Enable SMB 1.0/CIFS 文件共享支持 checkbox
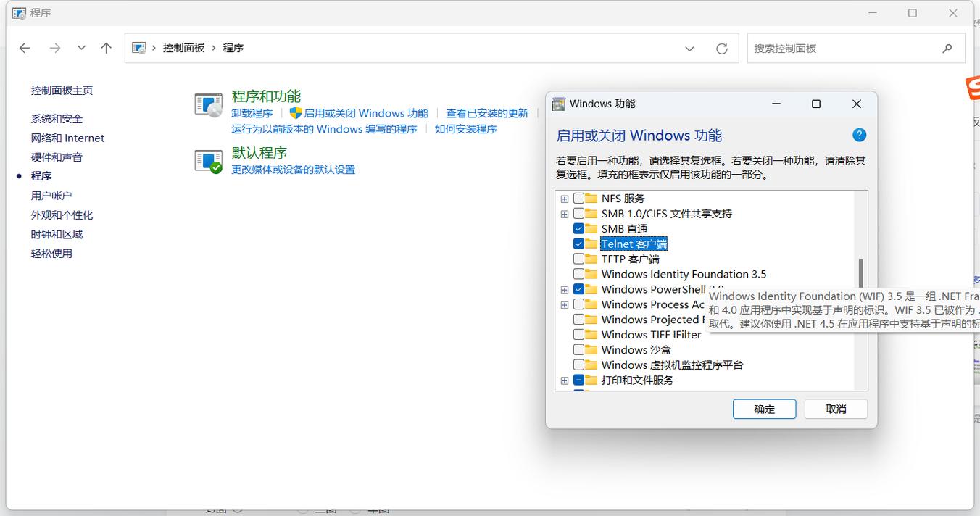The height and width of the screenshot is (516, 980). tap(578, 213)
